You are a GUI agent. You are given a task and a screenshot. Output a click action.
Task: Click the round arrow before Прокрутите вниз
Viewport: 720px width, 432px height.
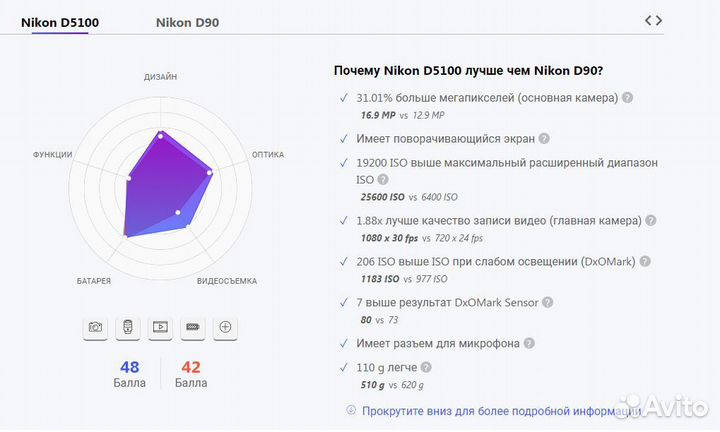pyautogui.click(x=351, y=410)
